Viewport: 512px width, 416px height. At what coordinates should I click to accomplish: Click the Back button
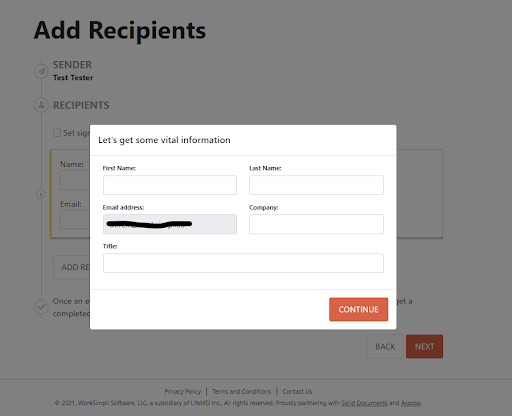[x=385, y=347]
